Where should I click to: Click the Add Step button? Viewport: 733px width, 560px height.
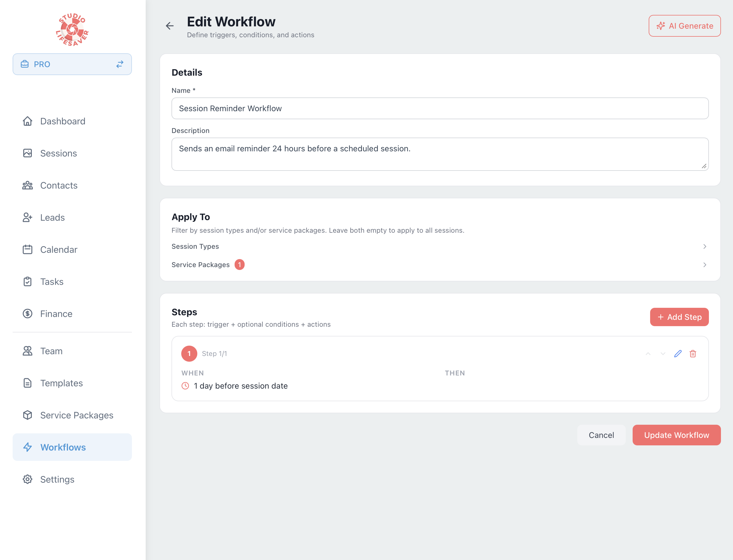point(679,317)
